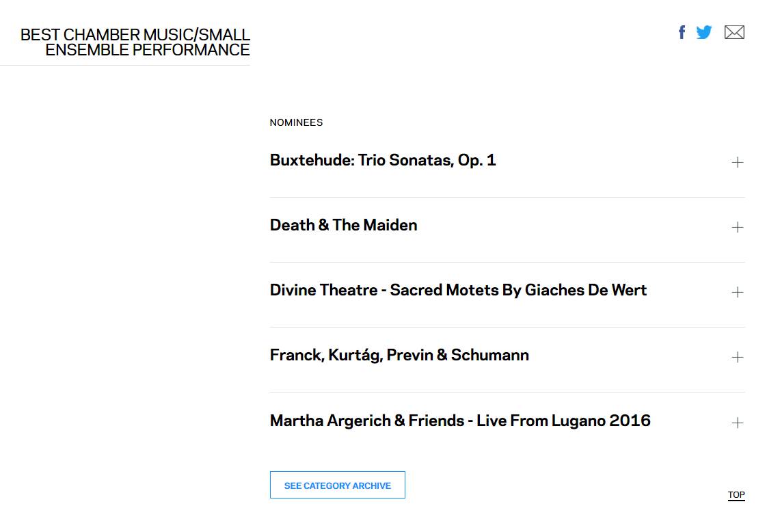Open Martha Argerich & Friends Lugano 2016 title
The image size is (767, 532).
[460, 421]
